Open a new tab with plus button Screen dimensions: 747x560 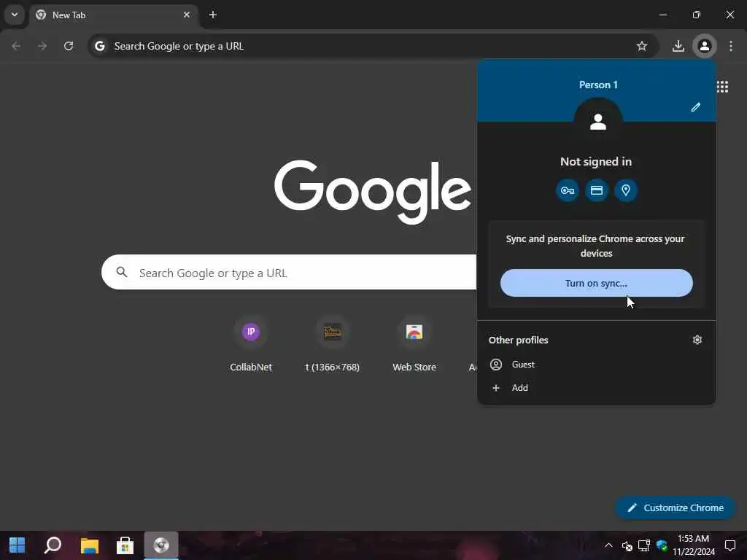click(x=213, y=15)
